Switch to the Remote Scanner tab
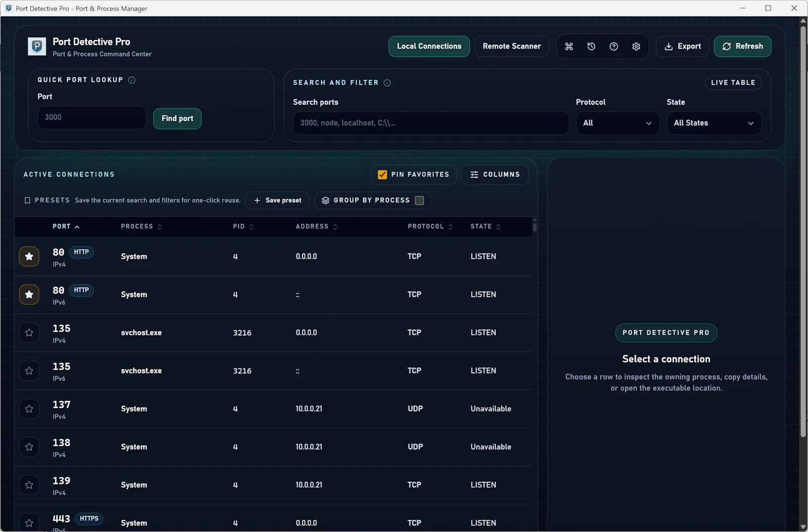 point(512,46)
